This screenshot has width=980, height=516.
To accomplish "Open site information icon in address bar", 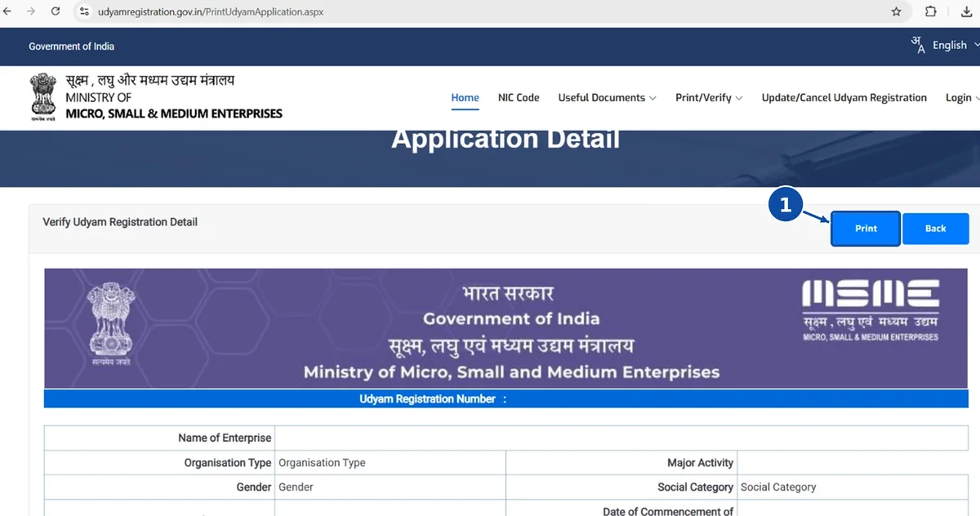I will click(x=83, y=11).
